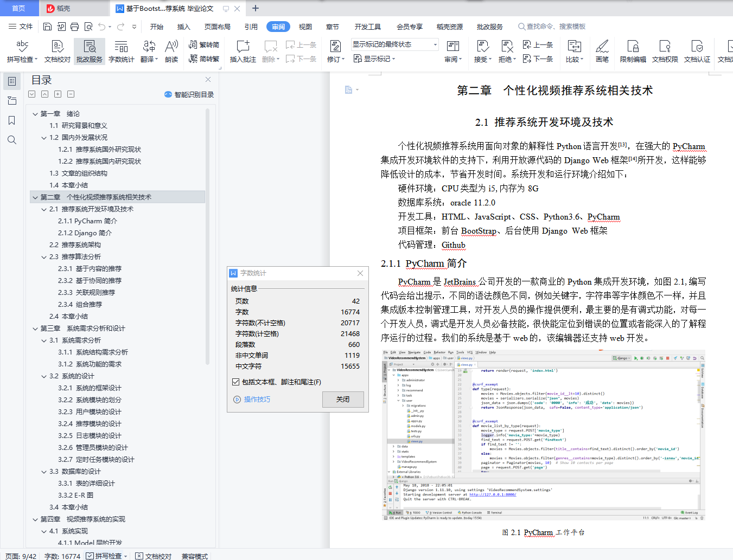The height and width of the screenshot is (560, 733).
Task: Click the 查找命令、搜索模板 search box
Action: (x=552, y=27)
